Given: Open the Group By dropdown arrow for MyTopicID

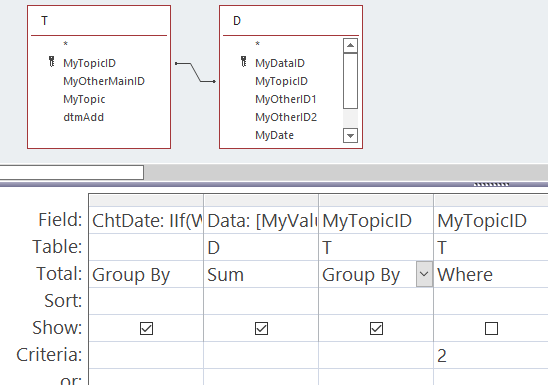Looking at the screenshot, I should click(424, 274).
